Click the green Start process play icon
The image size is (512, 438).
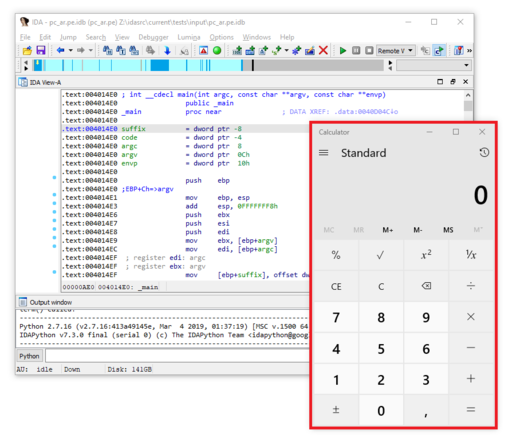pyautogui.click(x=343, y=51)
